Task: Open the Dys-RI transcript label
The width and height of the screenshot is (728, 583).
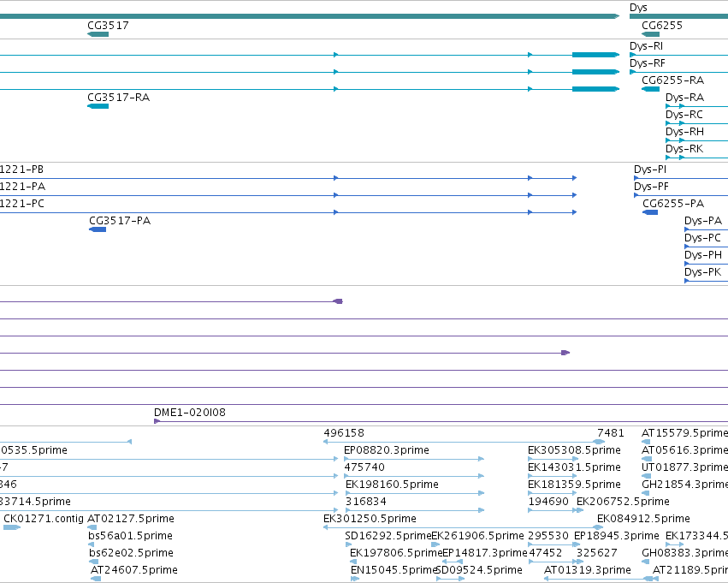Action: [646, 46]
